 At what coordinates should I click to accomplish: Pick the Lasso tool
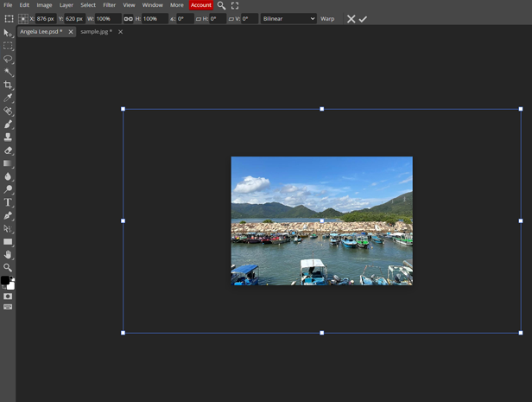pyautogui.click(x=8, y=60)
